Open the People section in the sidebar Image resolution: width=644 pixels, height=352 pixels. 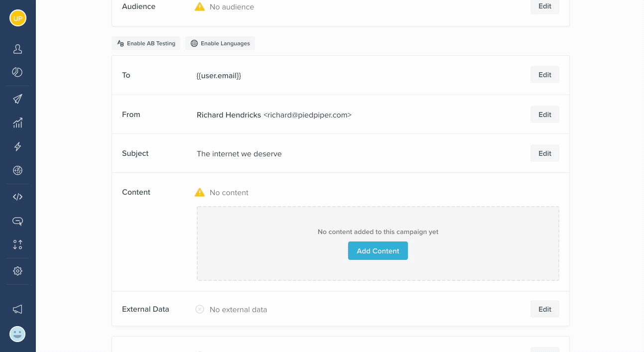click(17, 49)
